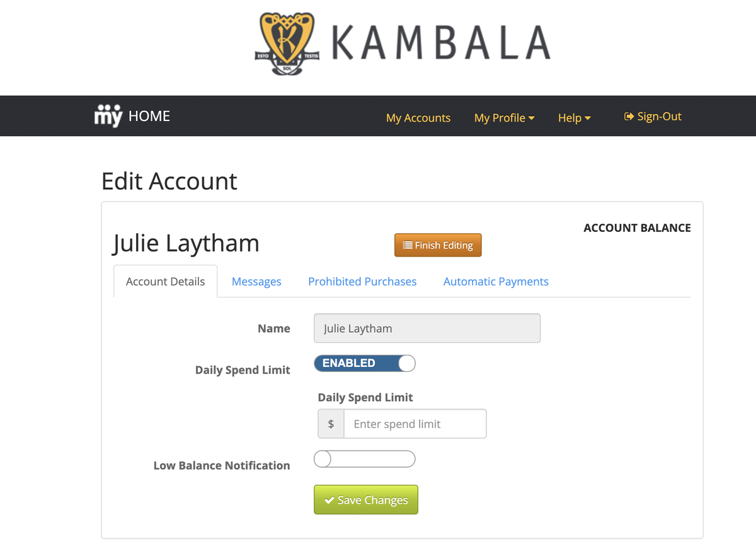This screenshot has height=556, width=756.
Task: Click the list icon on Finish Editing
Action: 408,245
